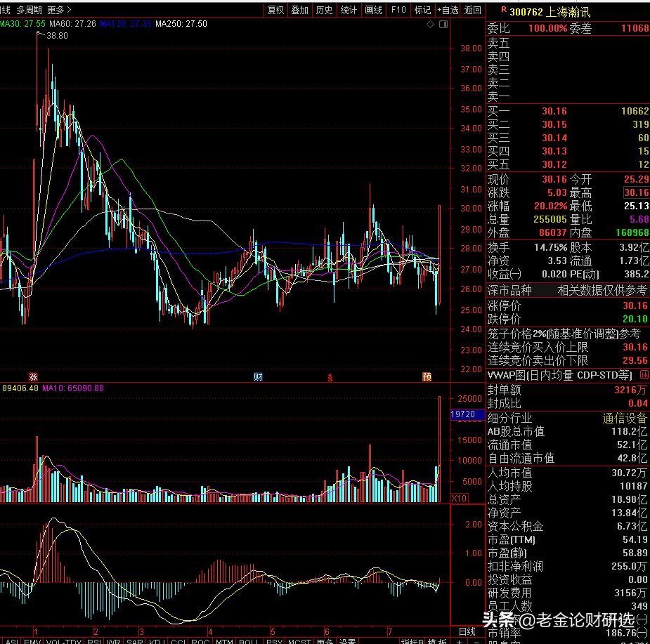
Task: Click the X10 volume scale label
Action: pos(459,498)
